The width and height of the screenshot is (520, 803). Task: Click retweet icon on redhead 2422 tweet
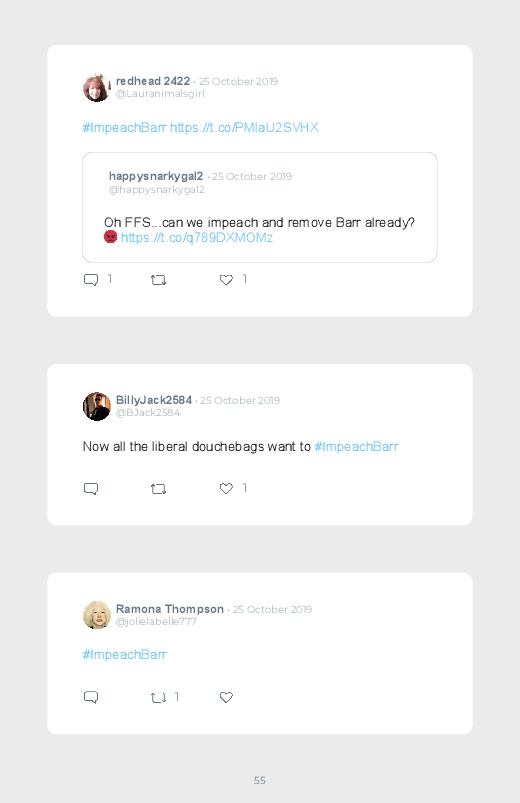coord(158,280)
